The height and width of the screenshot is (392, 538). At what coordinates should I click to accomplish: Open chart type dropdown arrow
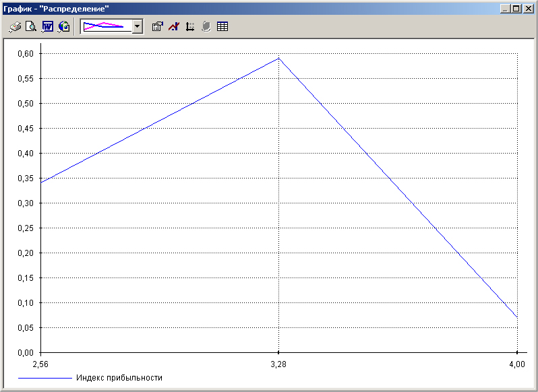point(138,26)
